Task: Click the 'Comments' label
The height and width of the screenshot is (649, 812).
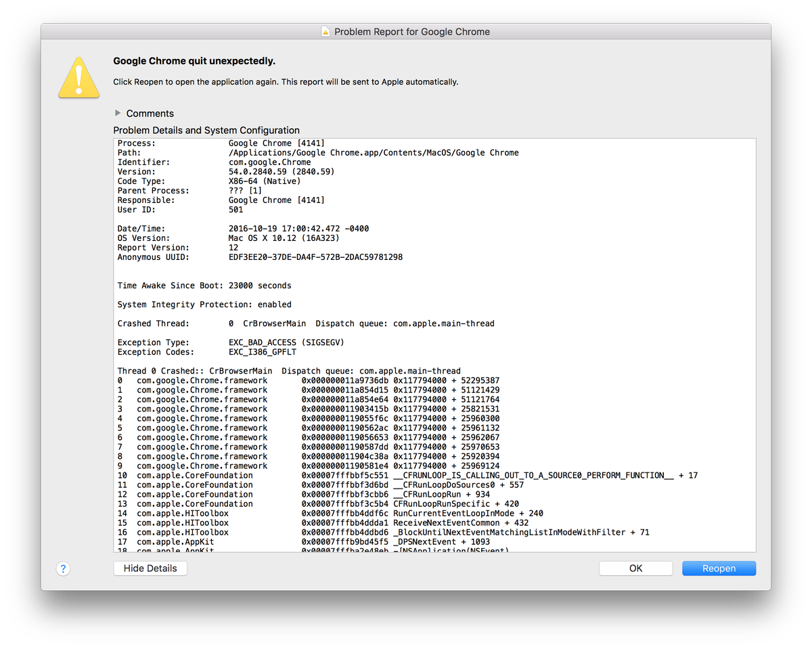Action: (150, 113)
